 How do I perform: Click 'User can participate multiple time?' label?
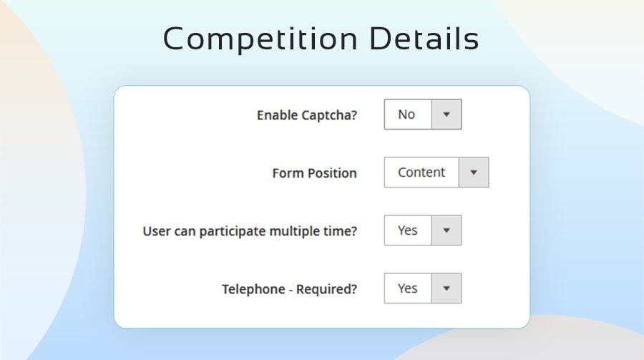point(250,231)
